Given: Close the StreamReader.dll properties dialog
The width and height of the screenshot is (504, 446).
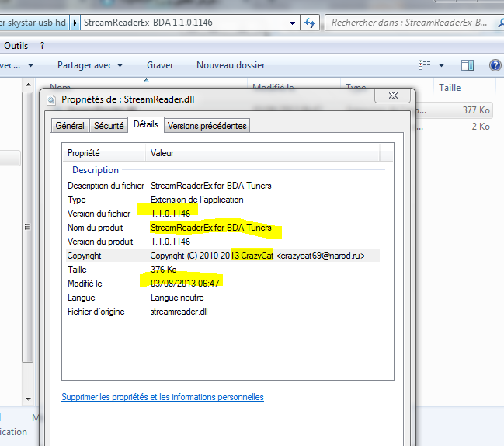Looking at the screenshot, I should coord(394,99).
